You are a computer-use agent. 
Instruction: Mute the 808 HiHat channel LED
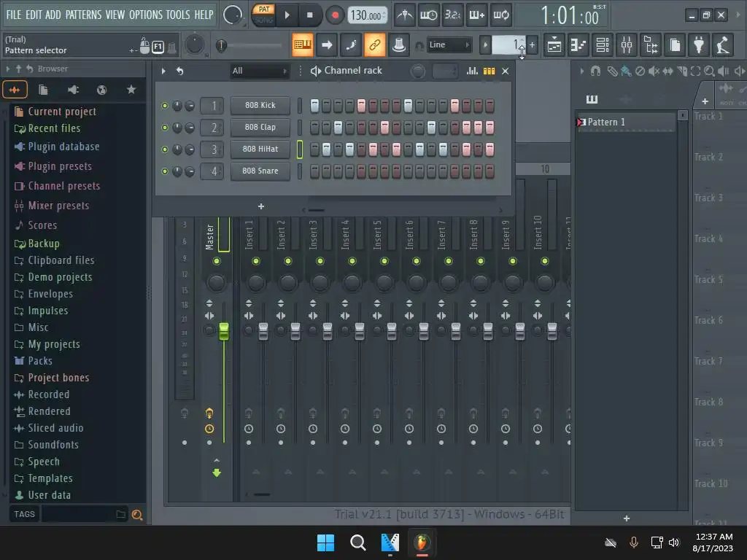click(165, 149)
